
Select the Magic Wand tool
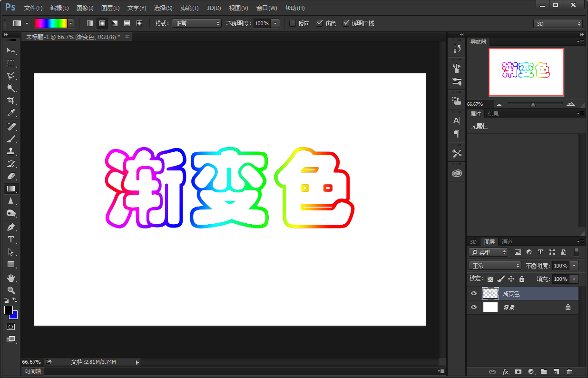[x=10, y=88]
